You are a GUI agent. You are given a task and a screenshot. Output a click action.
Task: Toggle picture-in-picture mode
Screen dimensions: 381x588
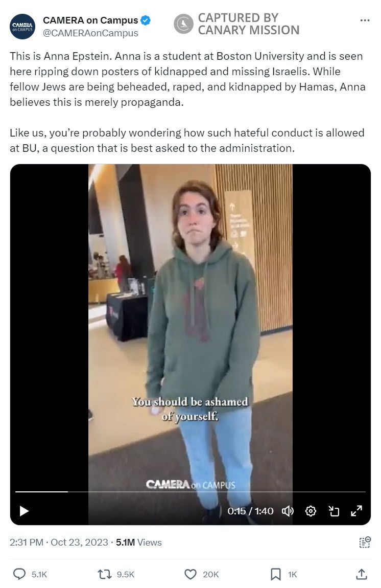click(334, 511)
